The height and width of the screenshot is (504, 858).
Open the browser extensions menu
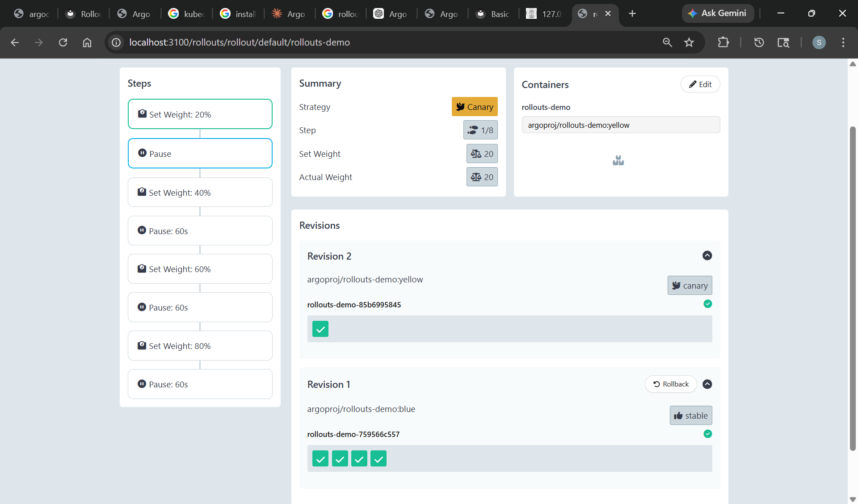(x=723, y=42)
